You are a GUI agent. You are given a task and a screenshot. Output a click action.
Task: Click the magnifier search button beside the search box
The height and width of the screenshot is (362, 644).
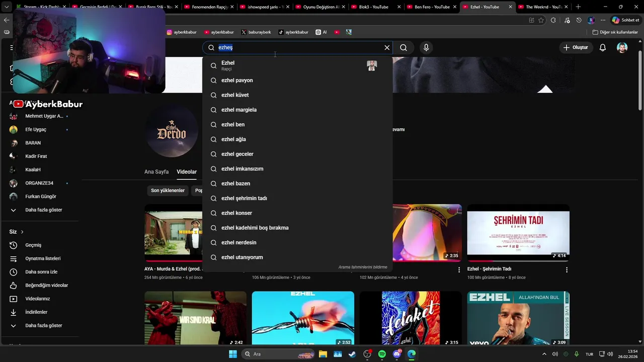(404, 47)
